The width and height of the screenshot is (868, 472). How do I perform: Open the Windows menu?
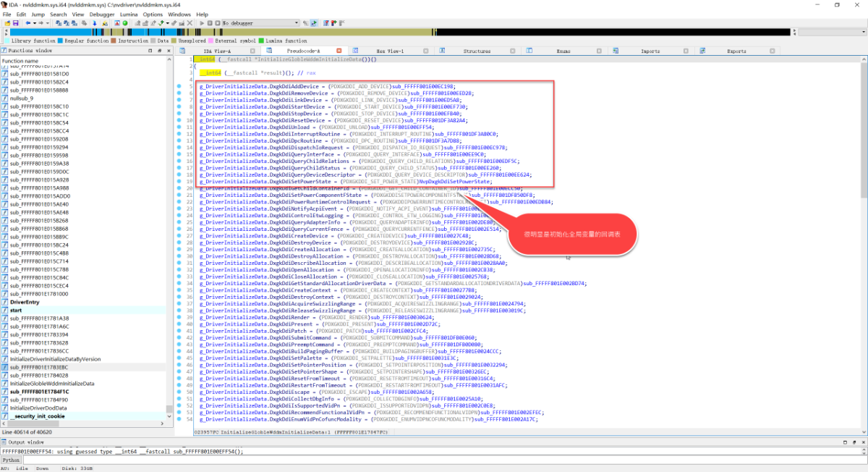click(x=179, y=14)
